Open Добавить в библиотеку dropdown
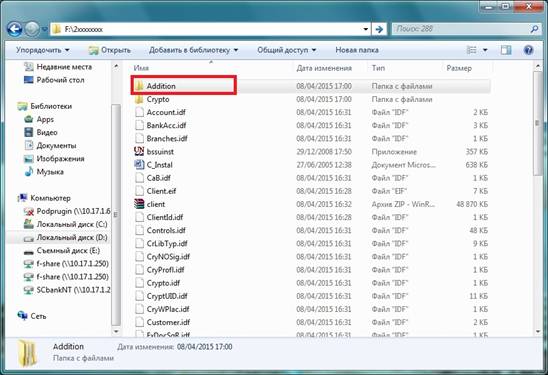The image size is (548, 375). point(193,50)
